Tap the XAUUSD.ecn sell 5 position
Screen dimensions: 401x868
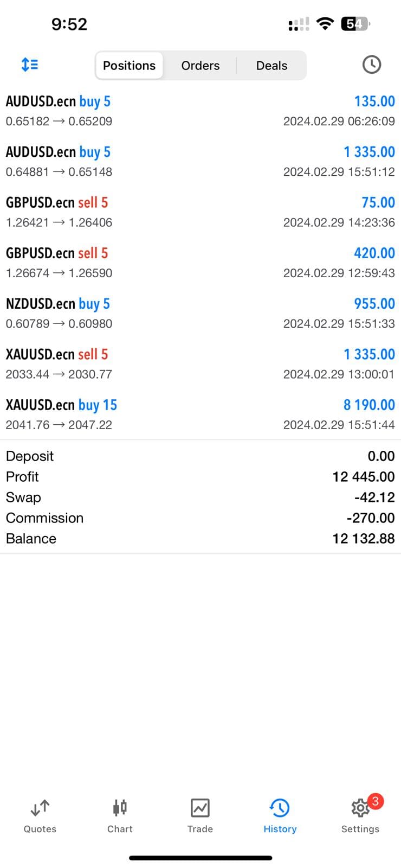click(x=200, y=364)
